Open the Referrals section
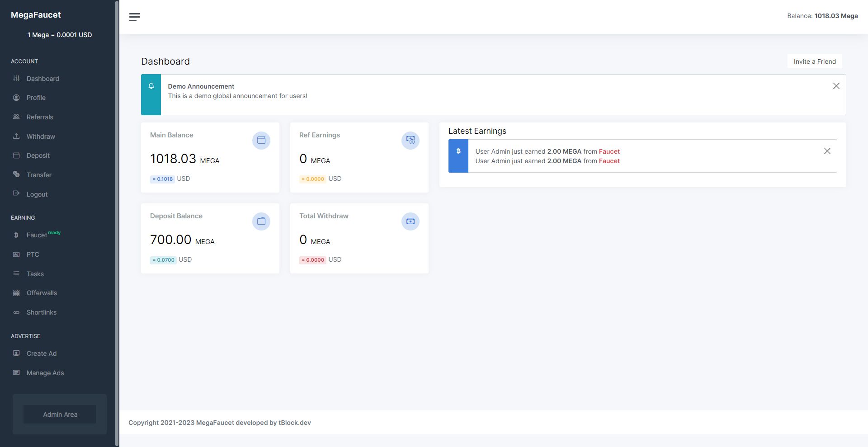 point(40,117)
